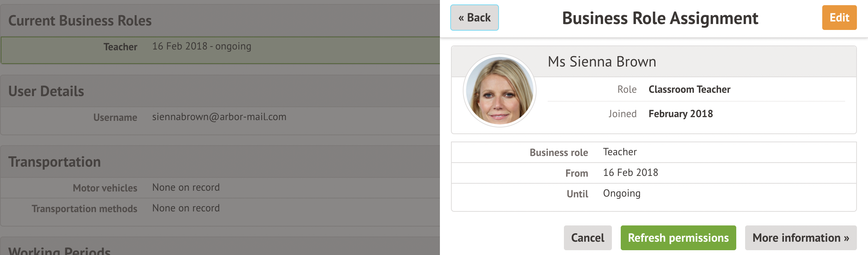
Task: Click the Until Ongoing row
Action: [653, 194]
